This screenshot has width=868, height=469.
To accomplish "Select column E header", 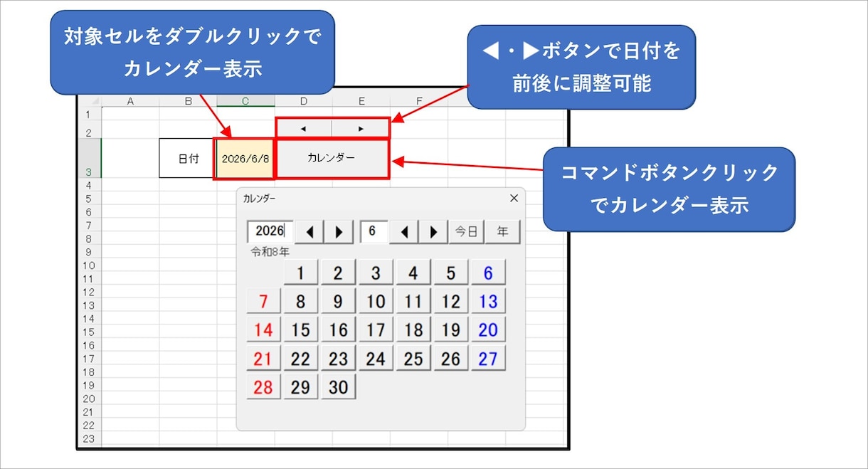I will (361, 101).
